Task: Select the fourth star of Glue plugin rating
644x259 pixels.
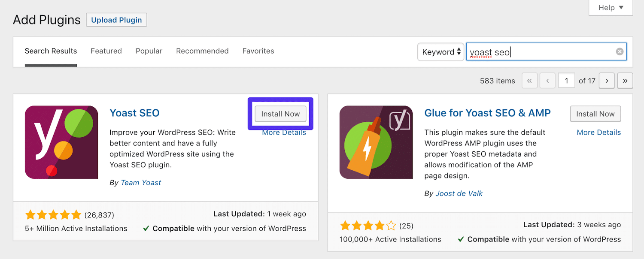Action: tap(380, 226)
